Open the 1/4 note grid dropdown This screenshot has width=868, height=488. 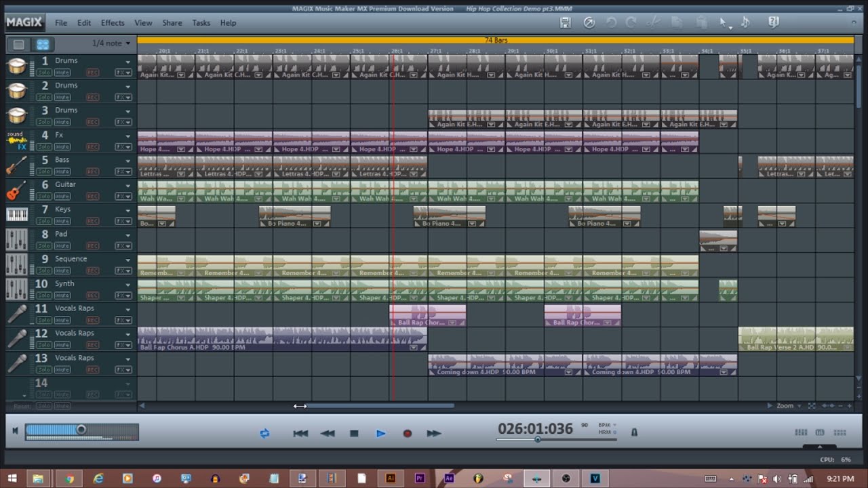tap(111, 43)
